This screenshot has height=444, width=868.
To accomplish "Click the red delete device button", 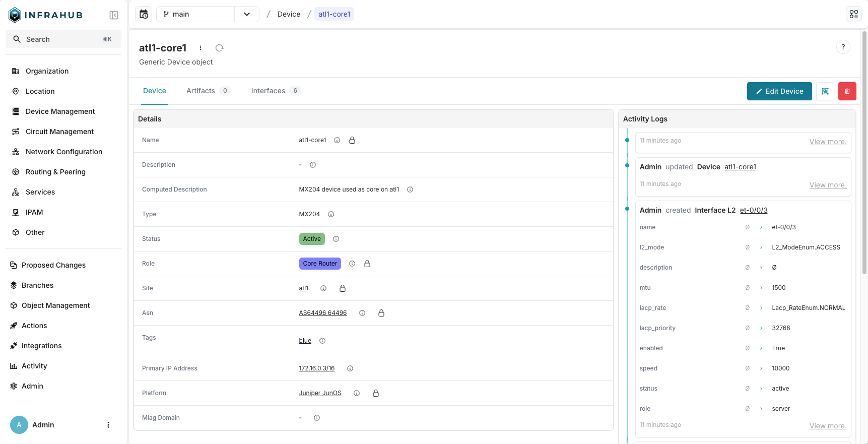I will [847, 91].
